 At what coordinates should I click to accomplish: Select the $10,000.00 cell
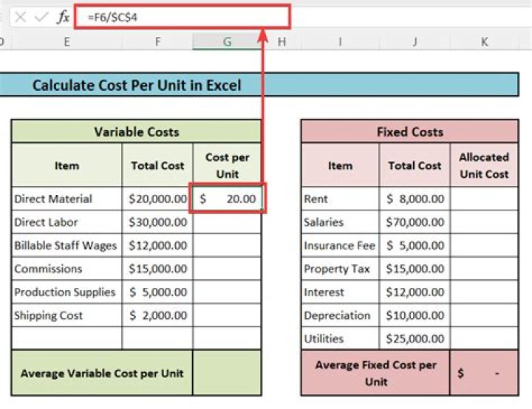[x=415, y=315]
